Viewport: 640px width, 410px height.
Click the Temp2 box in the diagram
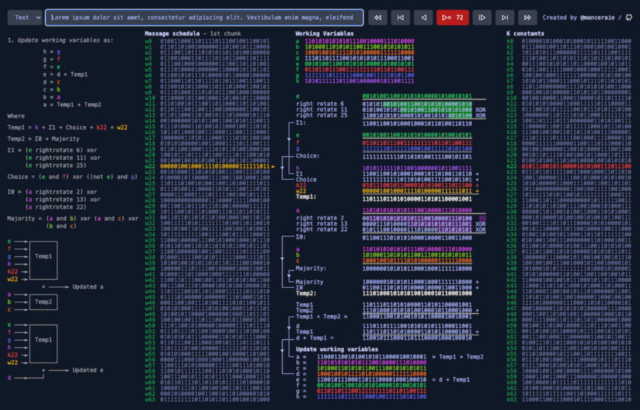43,302
